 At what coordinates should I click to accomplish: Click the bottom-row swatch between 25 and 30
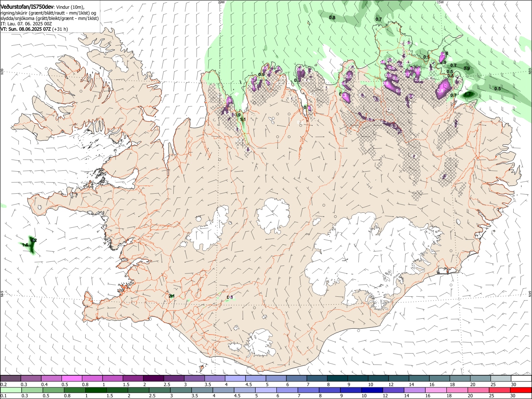pos(500,390)
